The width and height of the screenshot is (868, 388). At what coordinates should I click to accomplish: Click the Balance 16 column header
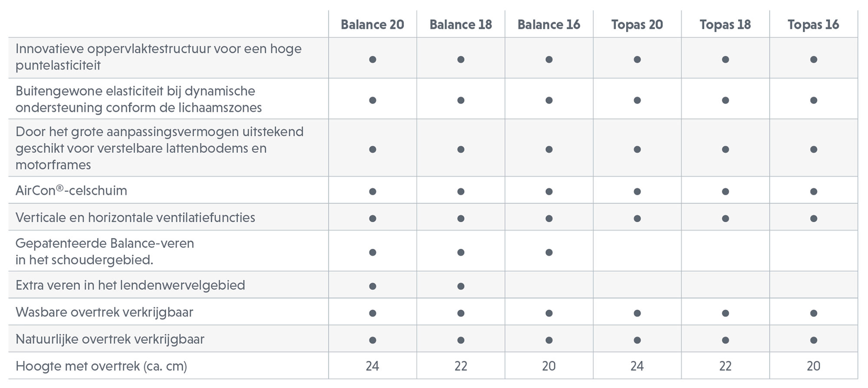(549, 25)
